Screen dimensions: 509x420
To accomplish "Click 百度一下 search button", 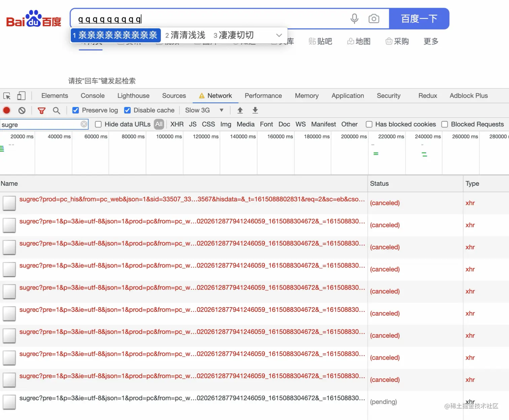I will [x=419, y=19].
